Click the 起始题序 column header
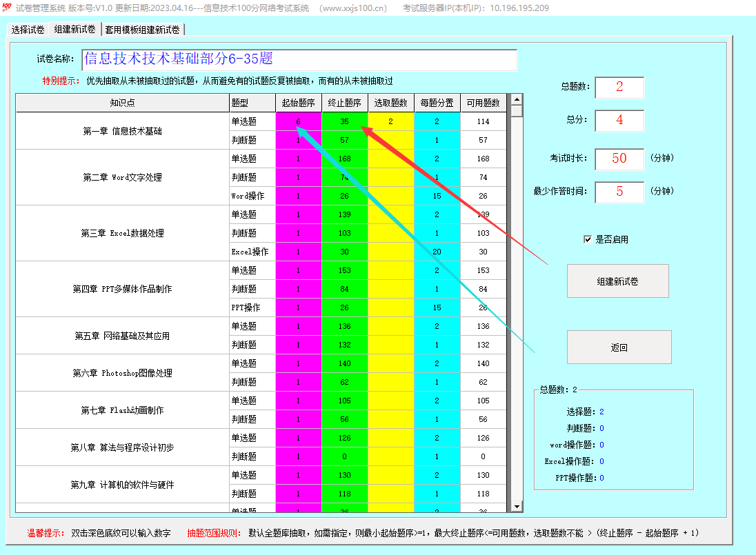 pos(299,103)
